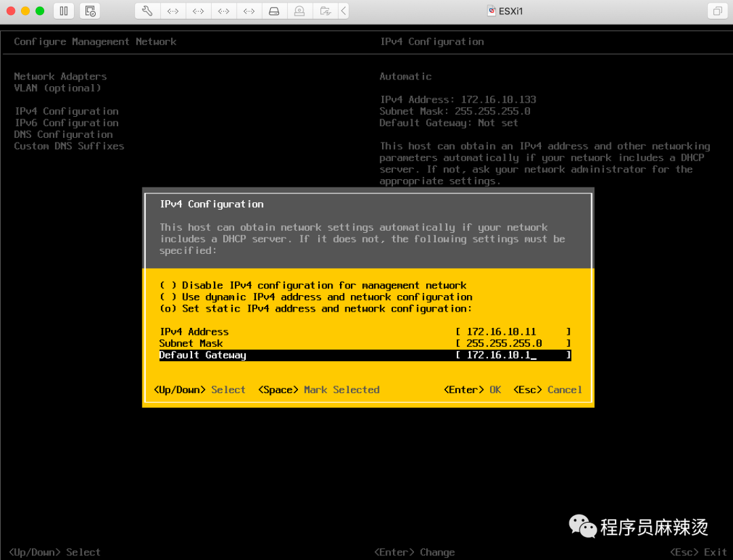Click the IPv4 Address field 172.16.10.11
The image size is (733, 560).
pos(513,332)
